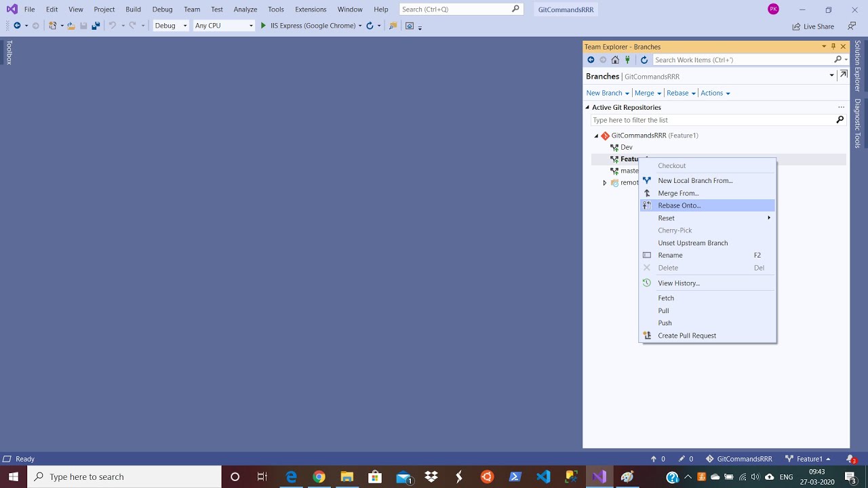
Task: Choose Pull in context menu
Action: (x=707, y=310)
